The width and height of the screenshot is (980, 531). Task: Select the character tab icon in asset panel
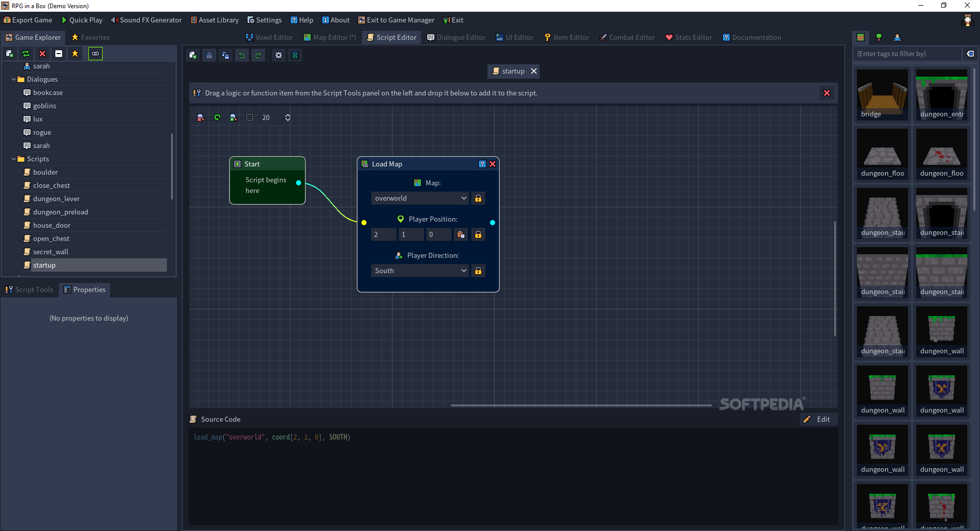point(897,37)
